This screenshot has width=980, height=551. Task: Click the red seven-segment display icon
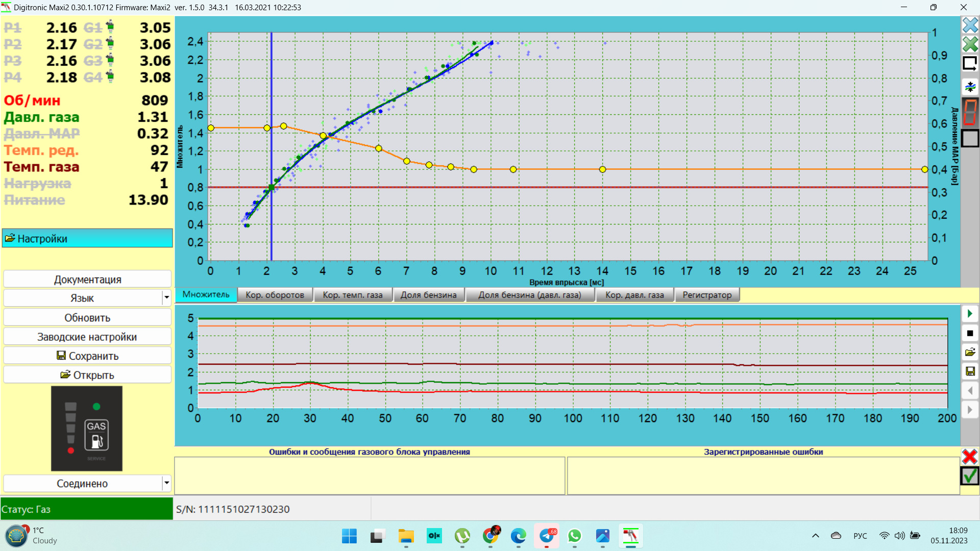pos(970,112)
